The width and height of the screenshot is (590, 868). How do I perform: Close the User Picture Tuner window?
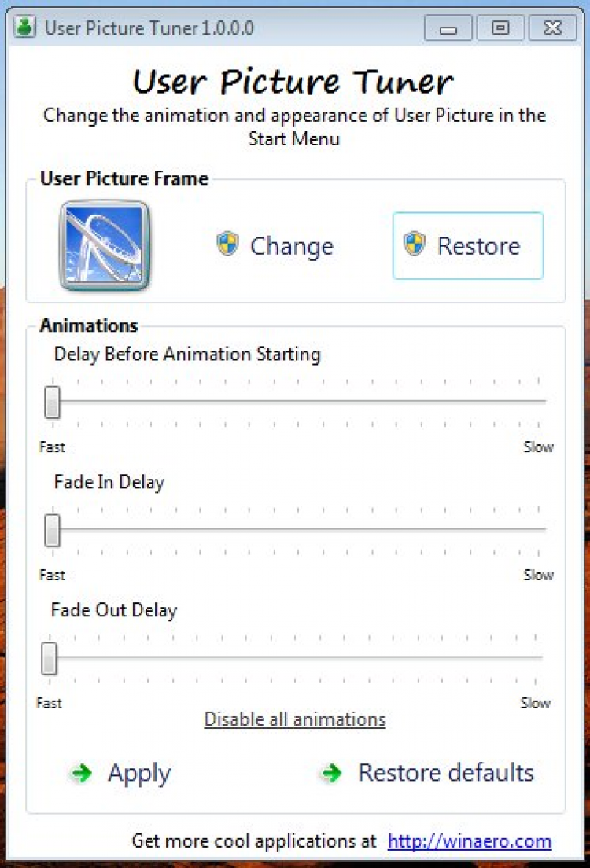(x=552, y=29)
